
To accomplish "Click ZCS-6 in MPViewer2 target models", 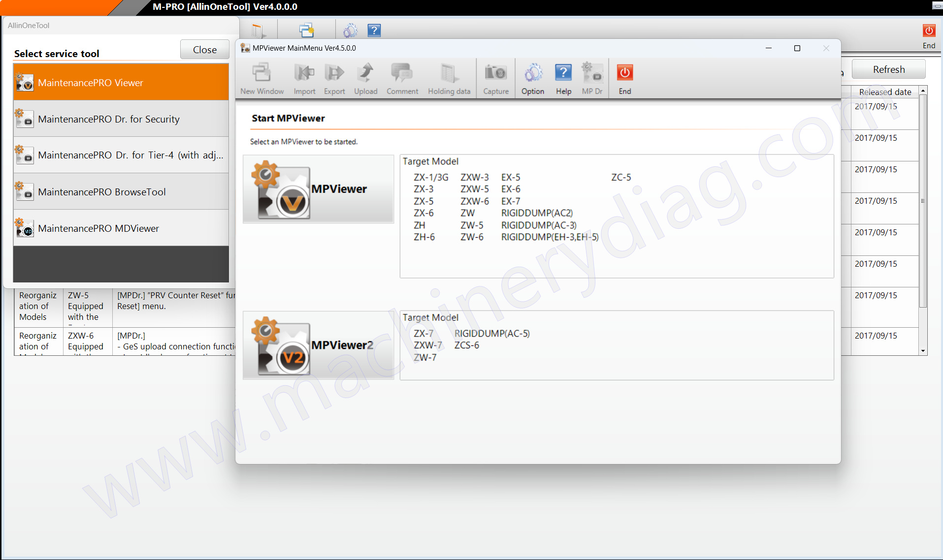I will (466, 345).
